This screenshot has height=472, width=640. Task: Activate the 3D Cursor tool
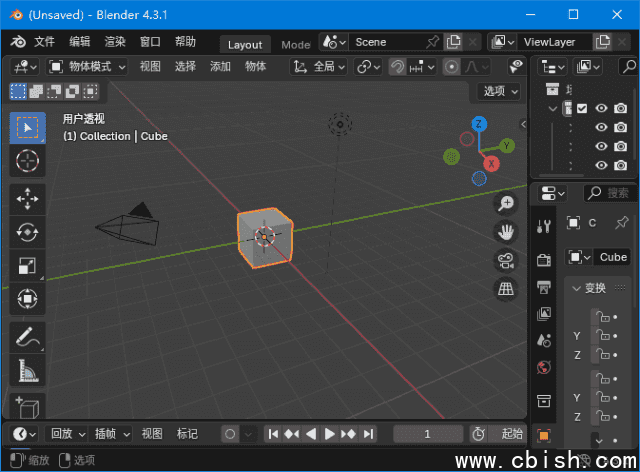(x=27, y=160)
